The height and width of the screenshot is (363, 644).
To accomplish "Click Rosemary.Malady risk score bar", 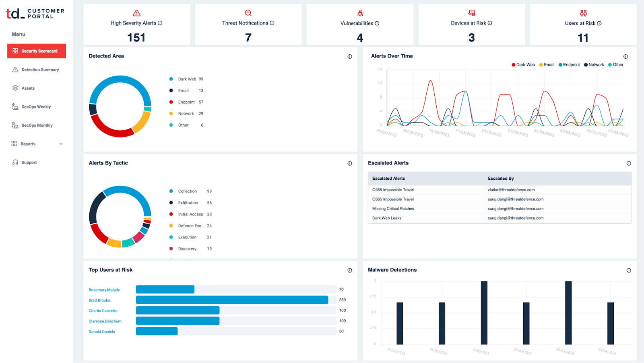I will pos(165,289).
